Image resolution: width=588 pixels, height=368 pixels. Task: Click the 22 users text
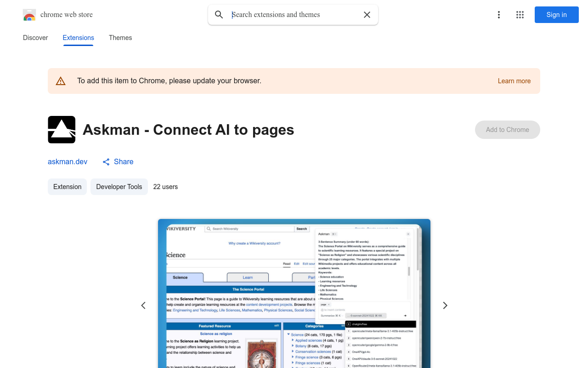pyautogui.click(x=165, y=187)
